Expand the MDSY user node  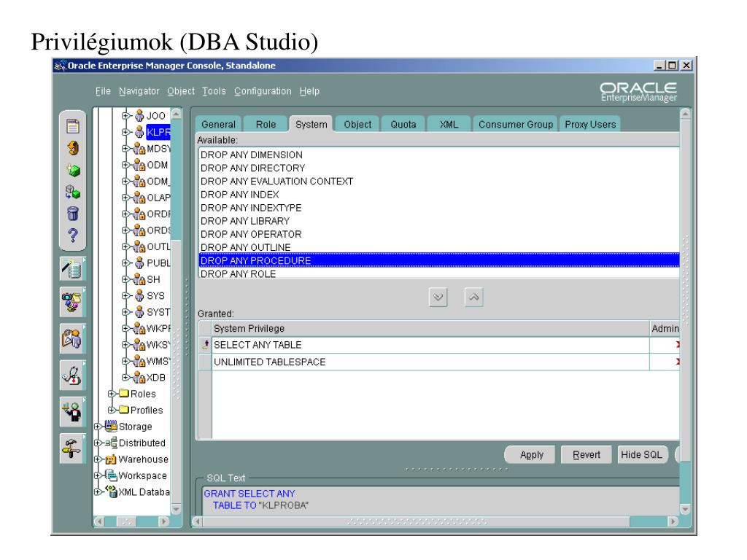tap(125, 149)
